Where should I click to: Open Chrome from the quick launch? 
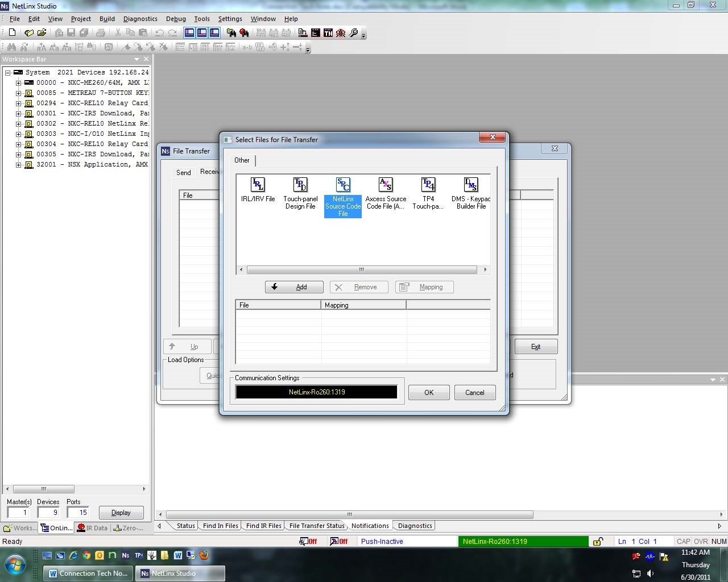(86, 555)
